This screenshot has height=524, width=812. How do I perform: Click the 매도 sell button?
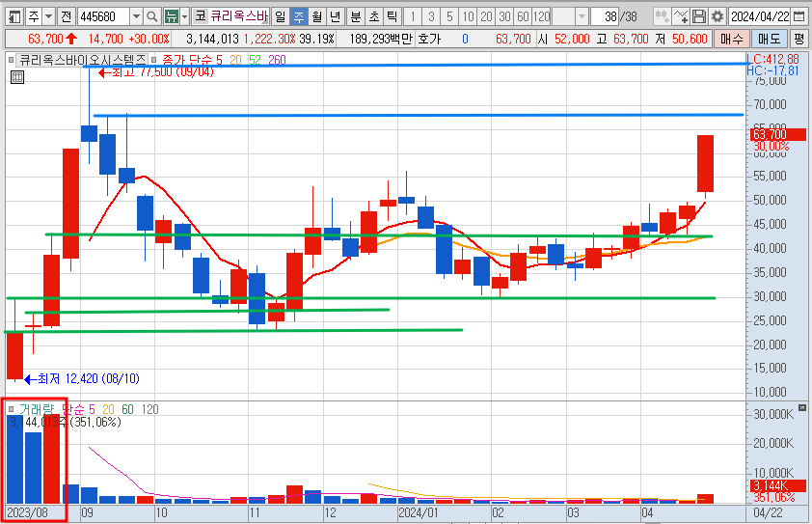click(769, 39)
